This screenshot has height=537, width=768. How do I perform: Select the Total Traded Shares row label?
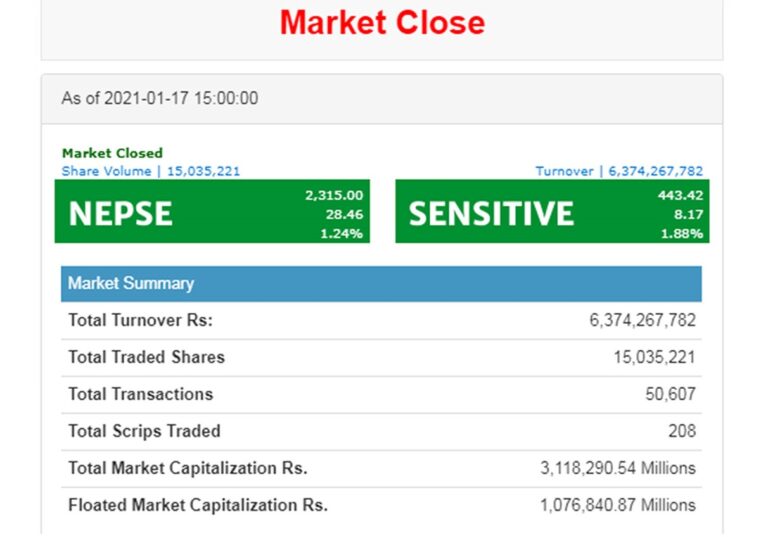(146, 357)
